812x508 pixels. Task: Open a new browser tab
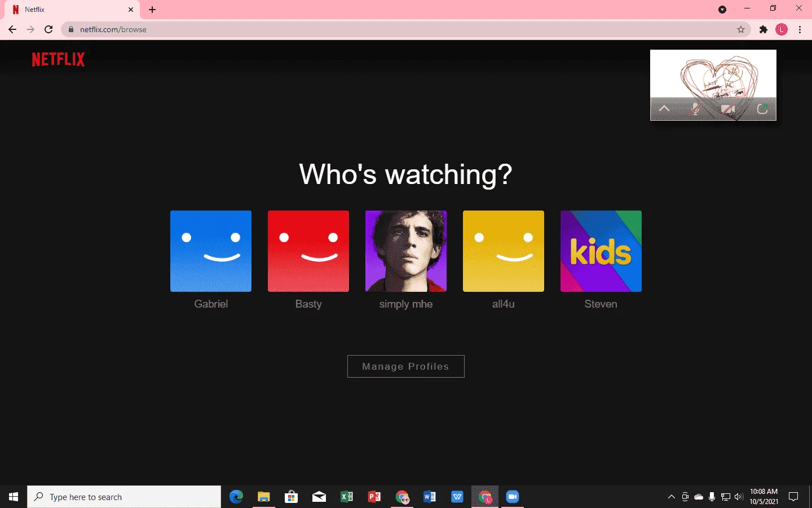click(x=152, y=10)
